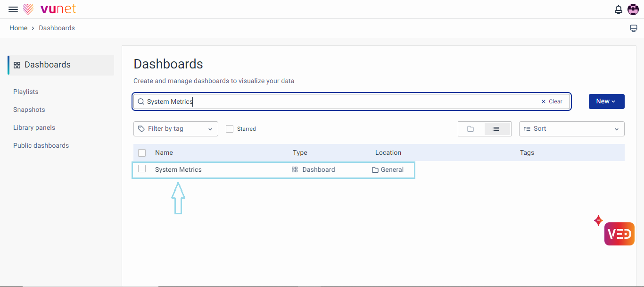Switch to list view
The width and height of the screenshot is (644, 287).
click(x=496, y=129)
